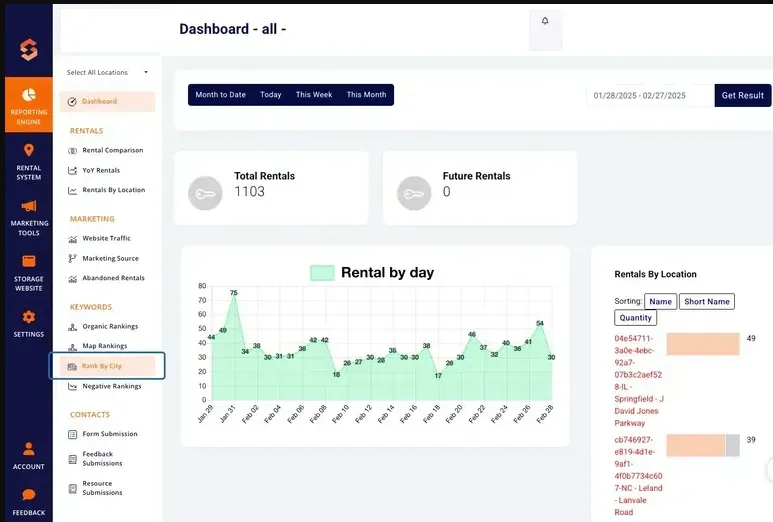Click the Website Traffic icon
This screenshot has height=522, width=773.
coord(72,239)
